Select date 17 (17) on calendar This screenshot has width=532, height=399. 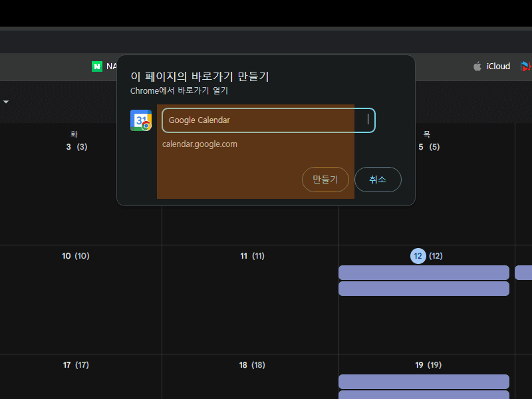point(76,365)
